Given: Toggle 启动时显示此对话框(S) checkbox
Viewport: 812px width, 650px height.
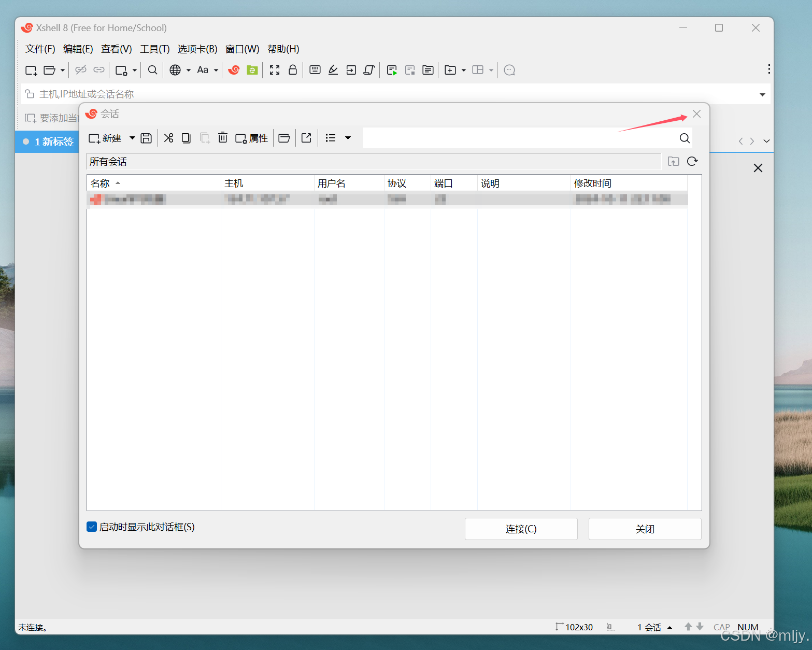Looking at the screenshot, I should (x=92, y=527).
